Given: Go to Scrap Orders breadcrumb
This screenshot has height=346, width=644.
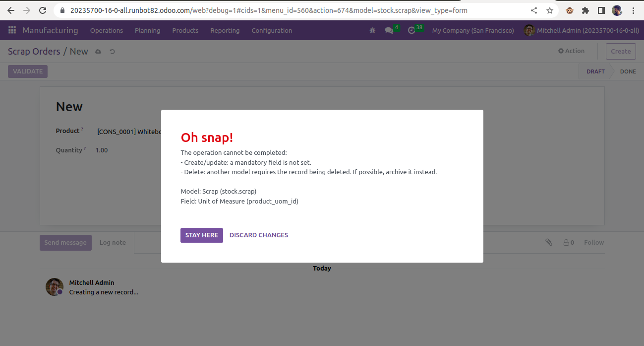Looking at the screenshot, I should [34, 52].
